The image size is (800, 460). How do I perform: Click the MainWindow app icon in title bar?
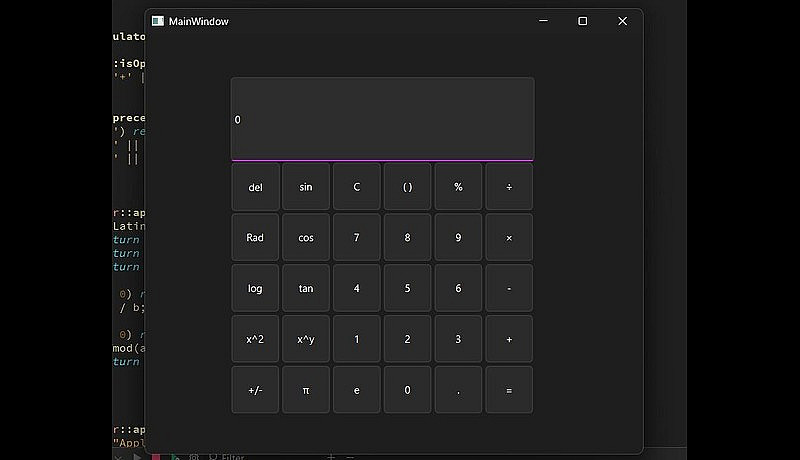click(158, 21)
